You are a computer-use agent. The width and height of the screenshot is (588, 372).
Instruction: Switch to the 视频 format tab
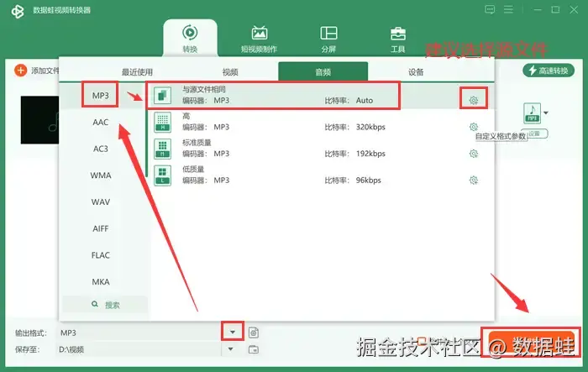(x=230, y=71)
